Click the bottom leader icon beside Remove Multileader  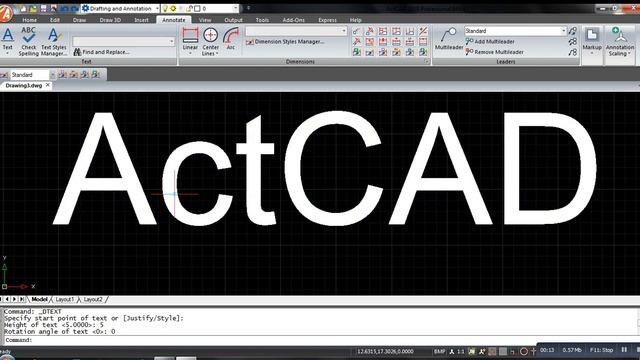573,52
